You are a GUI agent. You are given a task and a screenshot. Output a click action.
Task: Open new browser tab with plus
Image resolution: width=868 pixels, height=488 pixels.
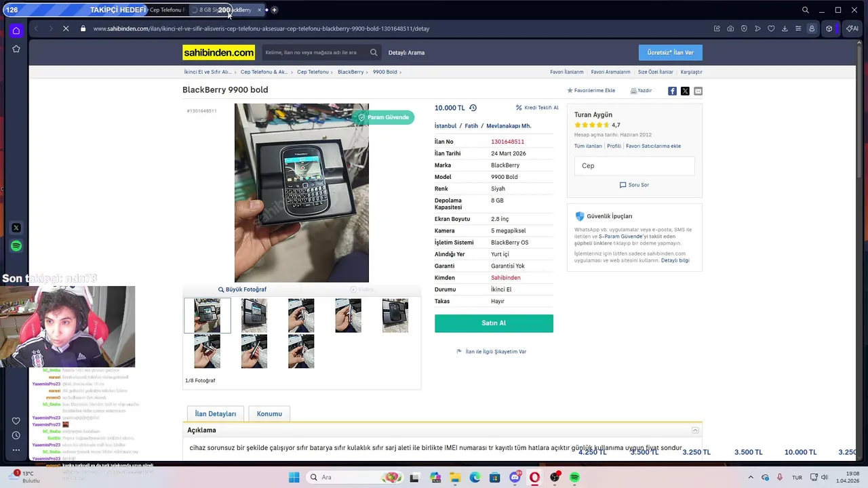[274, 9]
